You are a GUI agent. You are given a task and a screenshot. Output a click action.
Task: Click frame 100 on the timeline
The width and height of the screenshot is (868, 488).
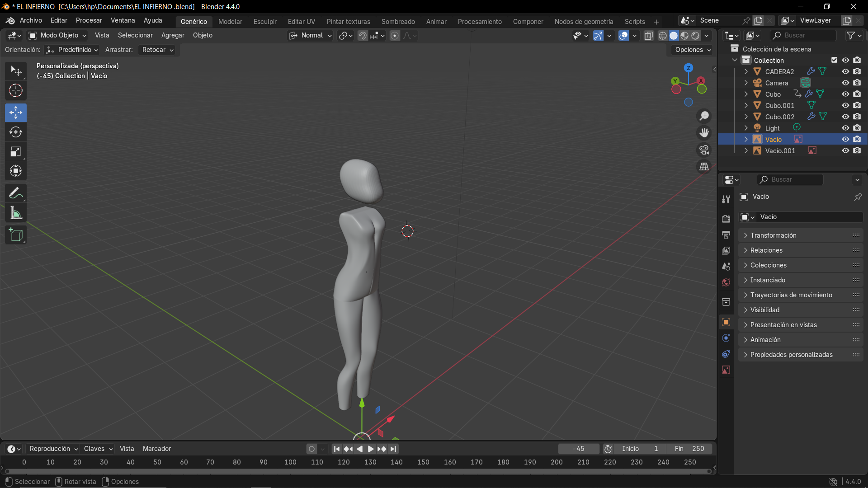point(290,462)
